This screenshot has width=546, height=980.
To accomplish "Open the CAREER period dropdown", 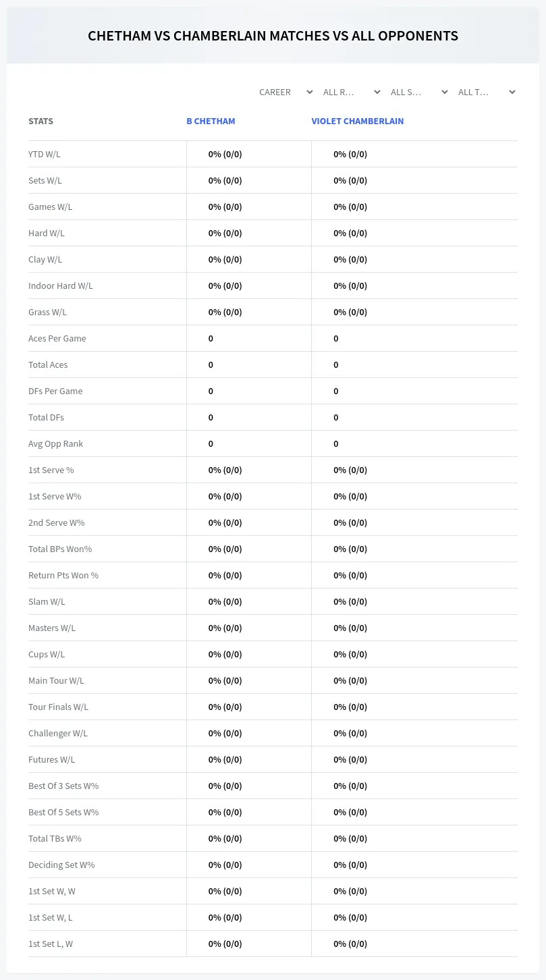I will point(285,92).
